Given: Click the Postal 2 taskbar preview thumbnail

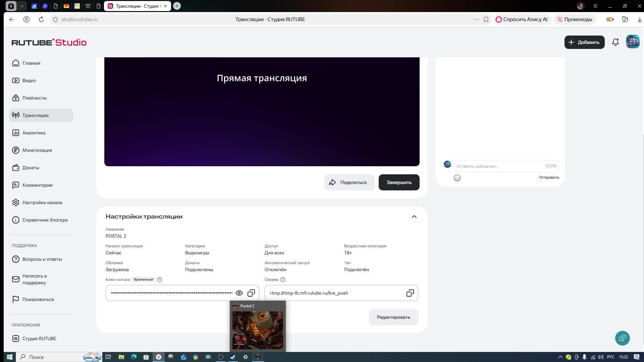Looking at the screenshot, I should click(258, 330).
